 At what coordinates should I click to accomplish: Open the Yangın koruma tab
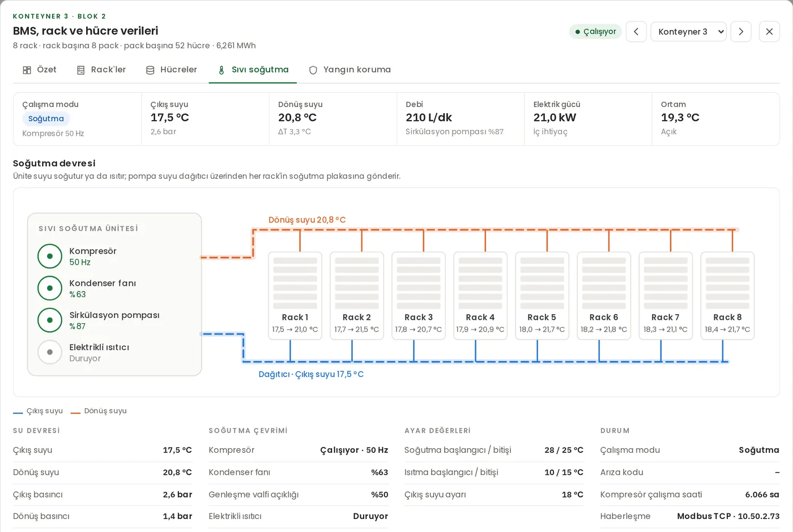point(349,70)
